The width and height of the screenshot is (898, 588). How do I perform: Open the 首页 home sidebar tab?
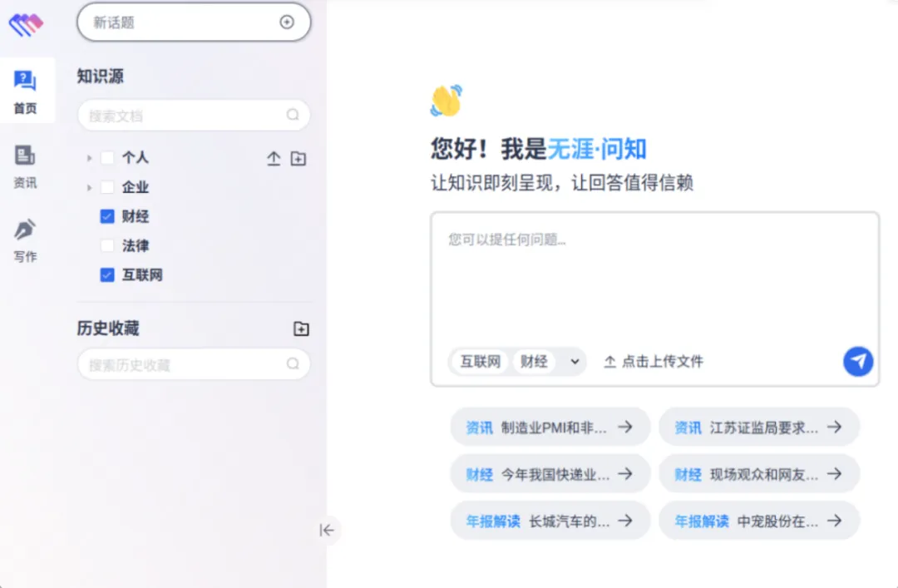pos(26,91)
